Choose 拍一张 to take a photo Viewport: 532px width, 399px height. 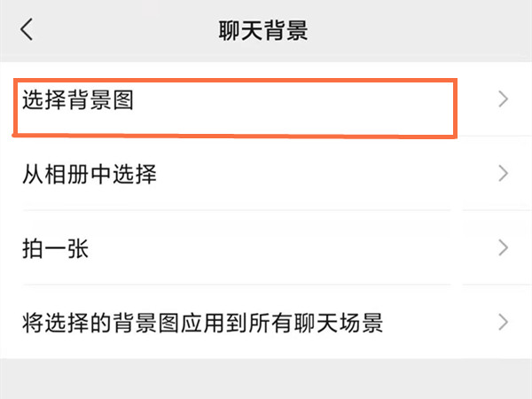[55, 247]
